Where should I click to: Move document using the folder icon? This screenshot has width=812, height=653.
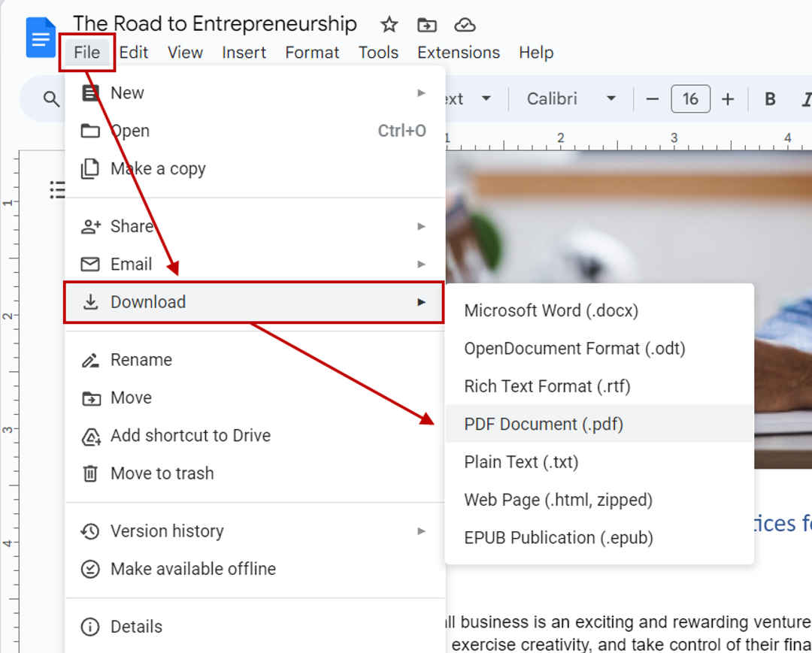click(426, 25)
